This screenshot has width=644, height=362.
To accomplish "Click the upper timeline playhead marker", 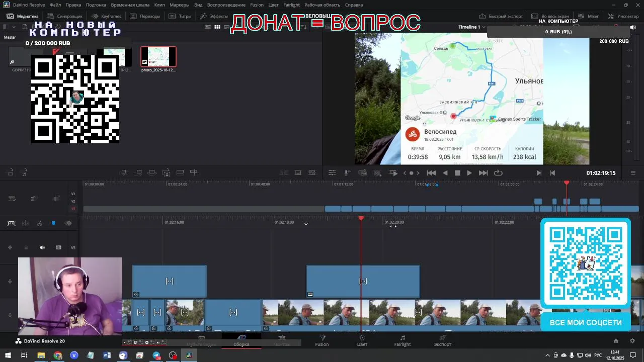I will tap(567, 183).
